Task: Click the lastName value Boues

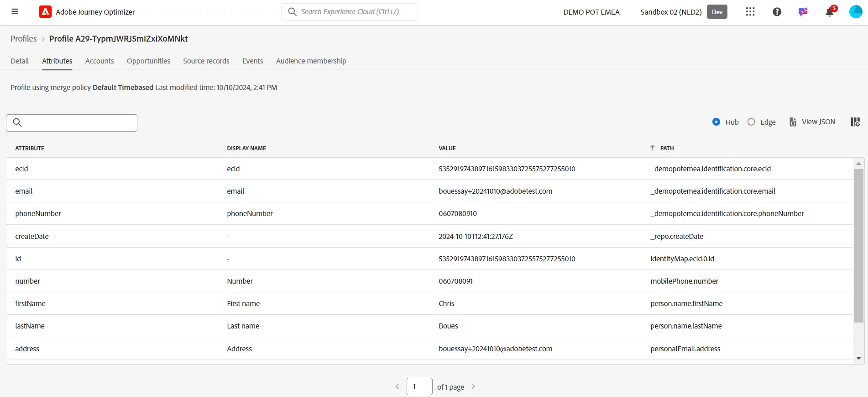Action: coord(448,326)
